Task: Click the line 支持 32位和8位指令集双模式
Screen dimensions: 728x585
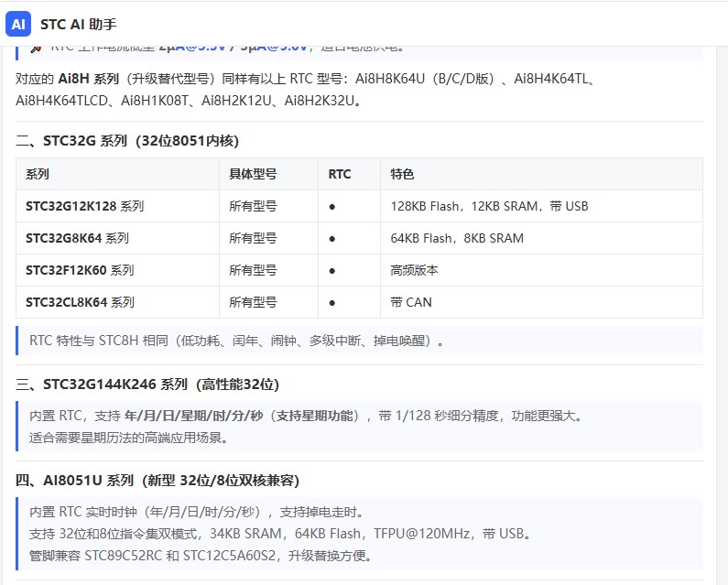Action: [x=280, y=534]
